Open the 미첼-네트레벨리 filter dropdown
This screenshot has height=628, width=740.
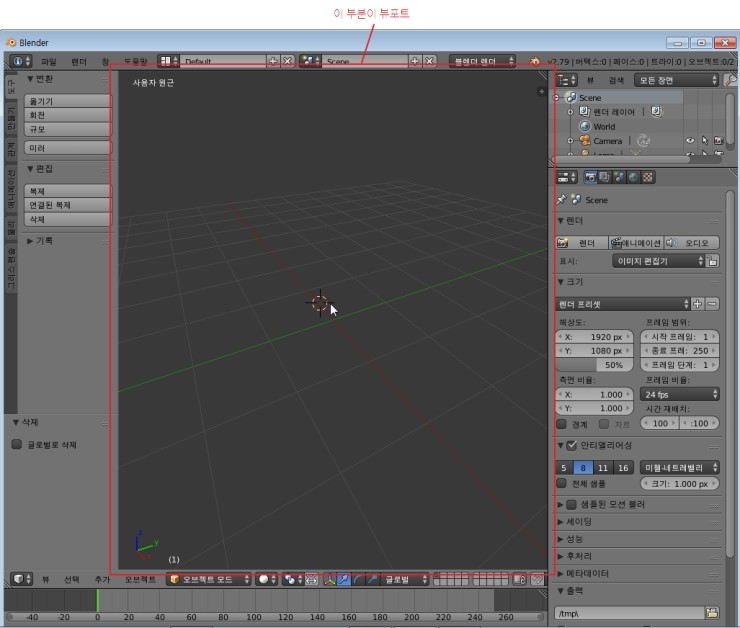680,468
